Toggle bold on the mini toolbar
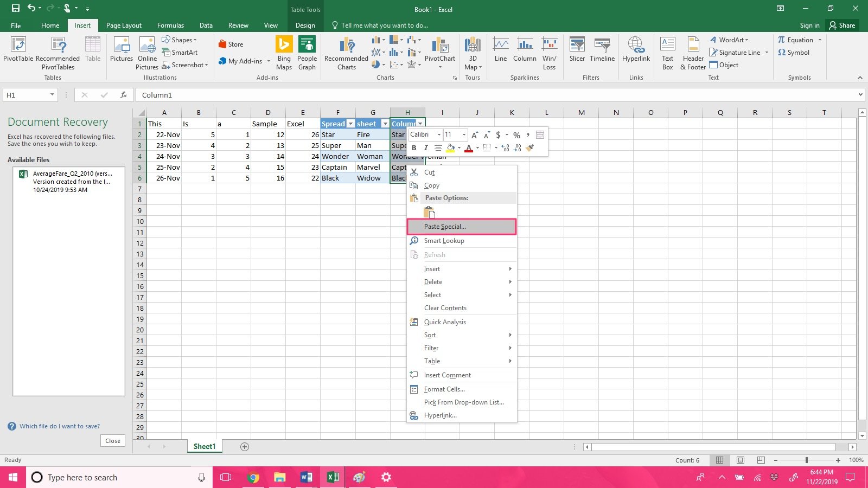 (x=414, y=147)
